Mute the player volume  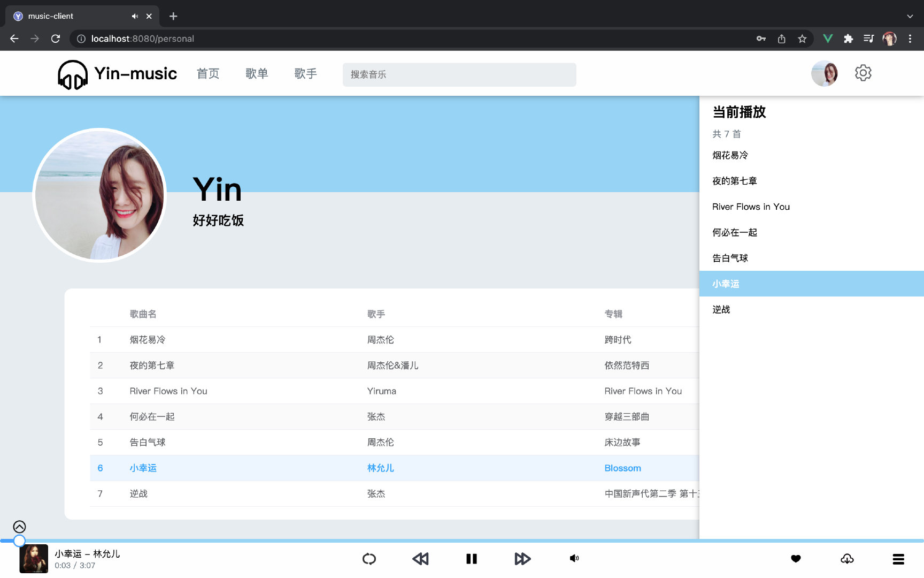tap(574, 558)
